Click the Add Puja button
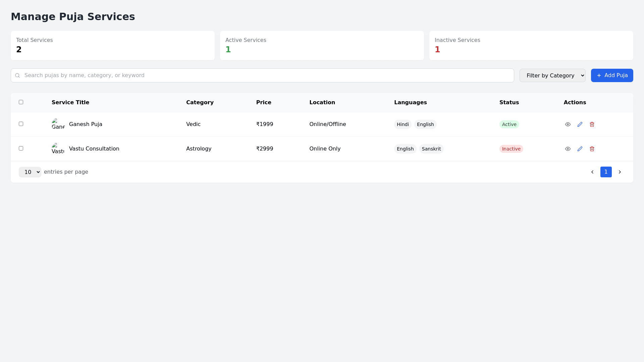 click(612, 75)
